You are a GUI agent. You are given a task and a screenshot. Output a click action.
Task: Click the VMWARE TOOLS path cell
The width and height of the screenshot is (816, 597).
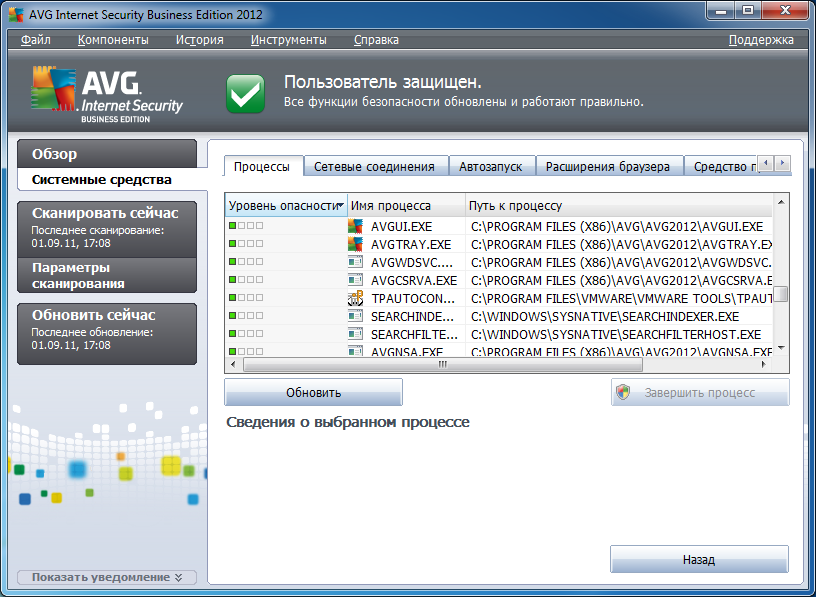click(621, 299)
